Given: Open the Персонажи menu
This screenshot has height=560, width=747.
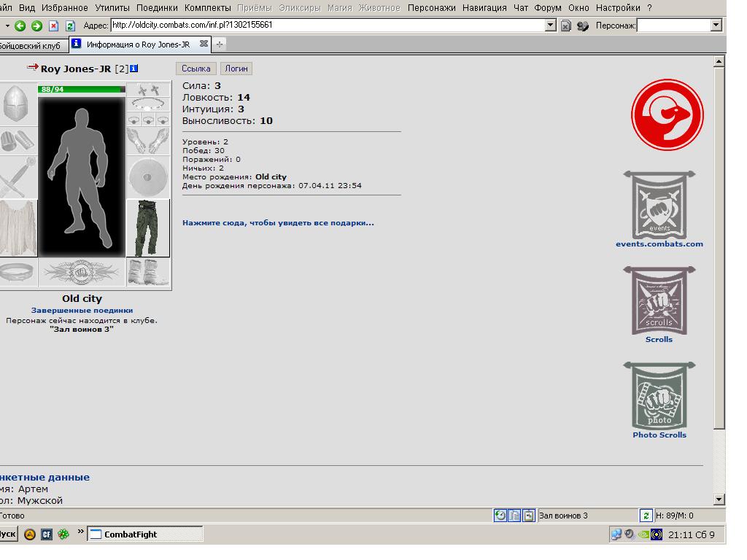Looking at the screenshot, I should (x=432, y=8).
